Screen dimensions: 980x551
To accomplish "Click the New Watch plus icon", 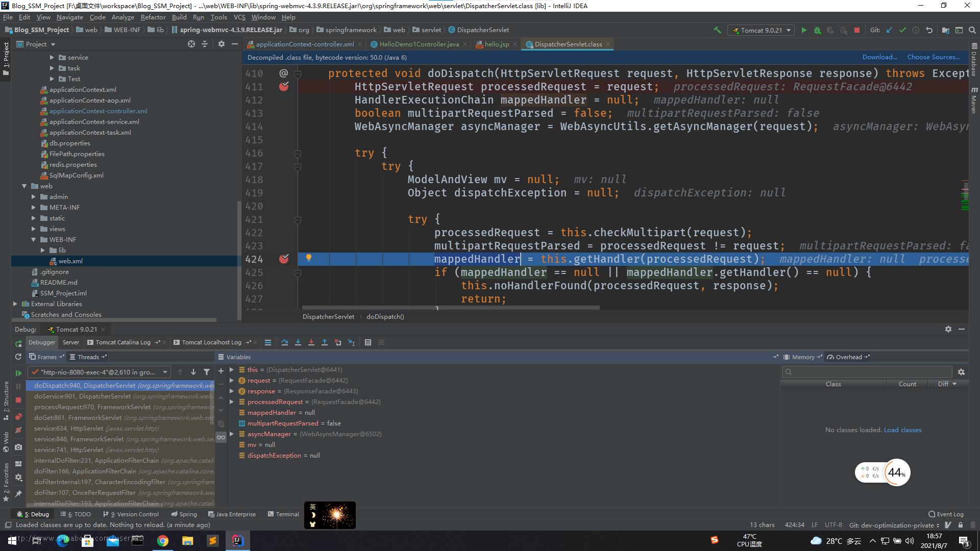I will (221, 371).
